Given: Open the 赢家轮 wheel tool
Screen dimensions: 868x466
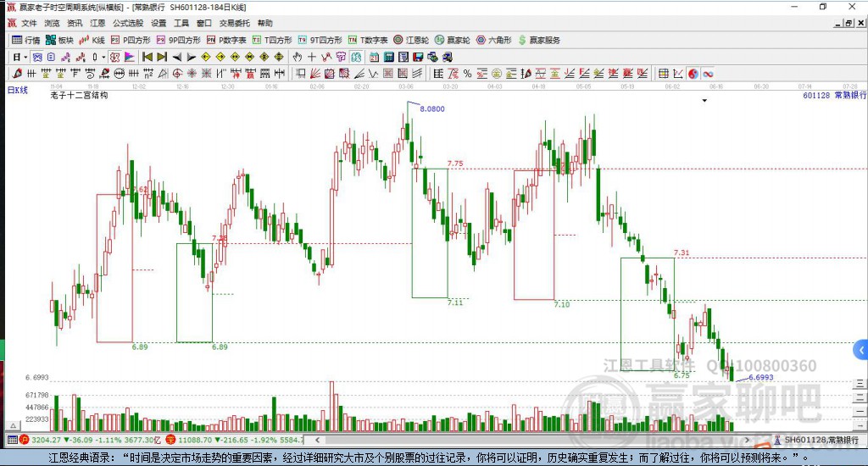Looking at the screenshot, I should 453,40.
